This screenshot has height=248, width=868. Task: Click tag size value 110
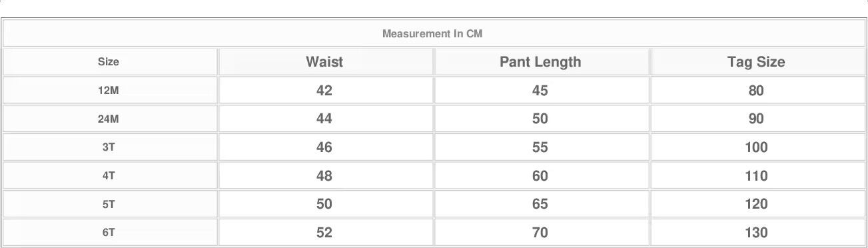click(x=756, y=176)
